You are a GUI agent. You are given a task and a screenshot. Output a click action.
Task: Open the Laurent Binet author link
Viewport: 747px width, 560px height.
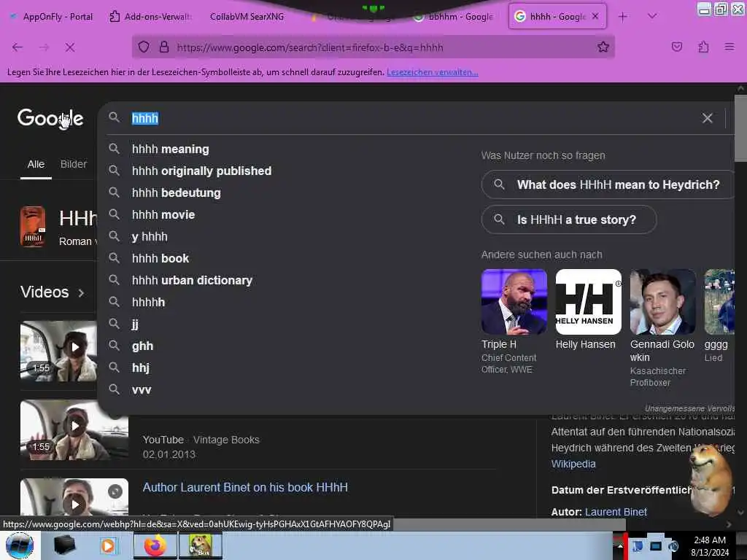coord(616,512)
